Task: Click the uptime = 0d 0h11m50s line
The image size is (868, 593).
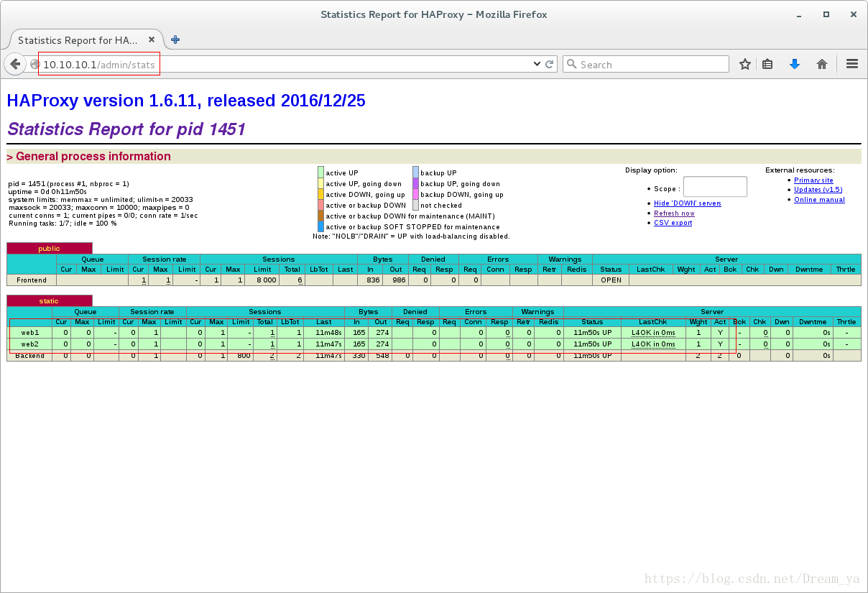Action: 47,192
